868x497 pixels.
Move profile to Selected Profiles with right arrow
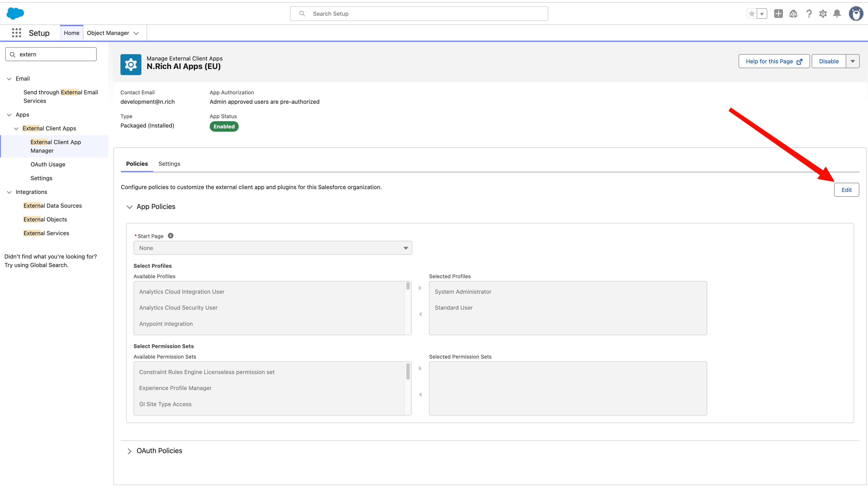tap(420, 288)
